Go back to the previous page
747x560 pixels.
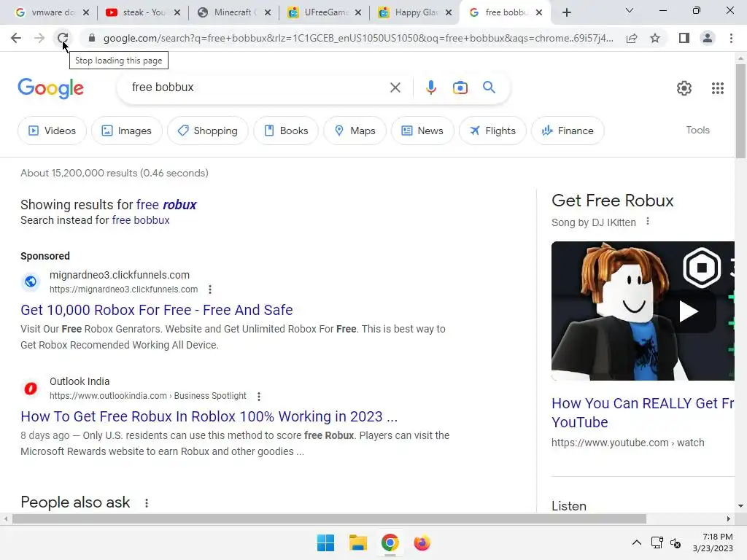[x=16, y=38]
